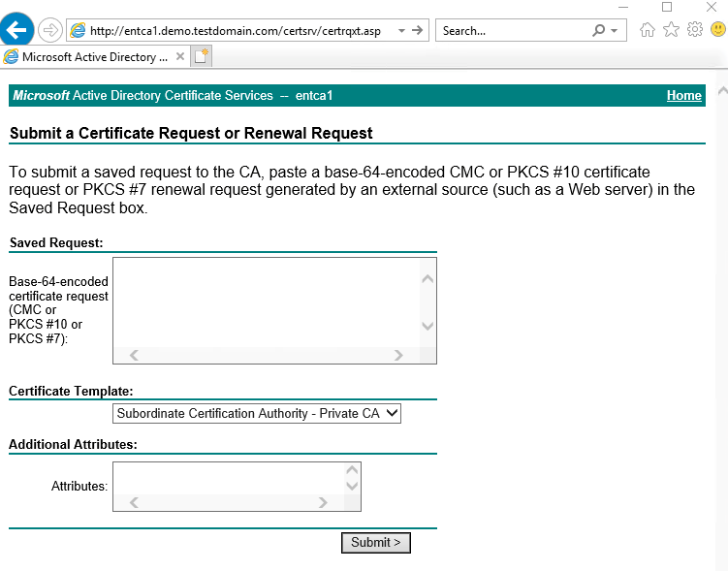Click the 'Additional Attributes:' label
Image resolution: width=728 pixels, height=571 pixels.
[x=73, y=444]
